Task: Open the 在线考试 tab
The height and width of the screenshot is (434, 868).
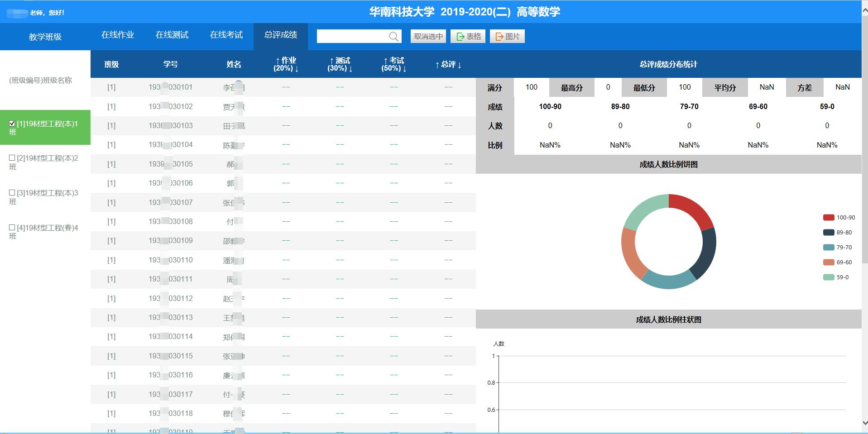Action: 226,35
